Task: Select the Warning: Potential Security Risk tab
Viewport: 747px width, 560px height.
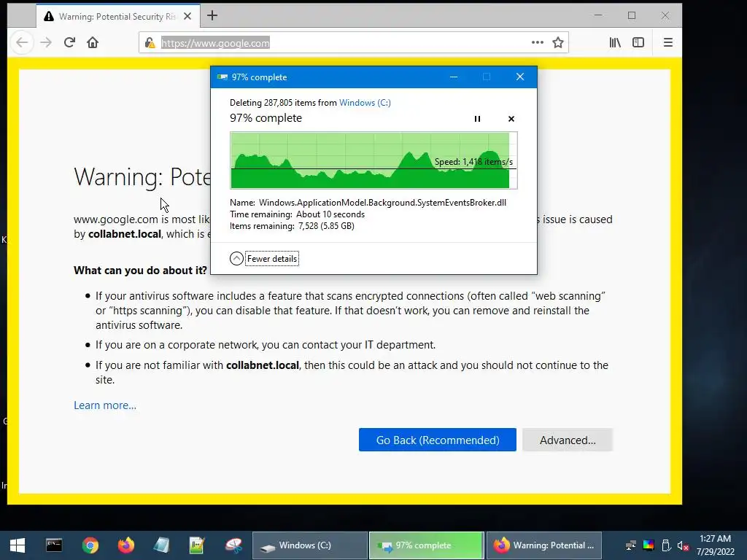Action: pyautogui.click(x=118, y=16)
